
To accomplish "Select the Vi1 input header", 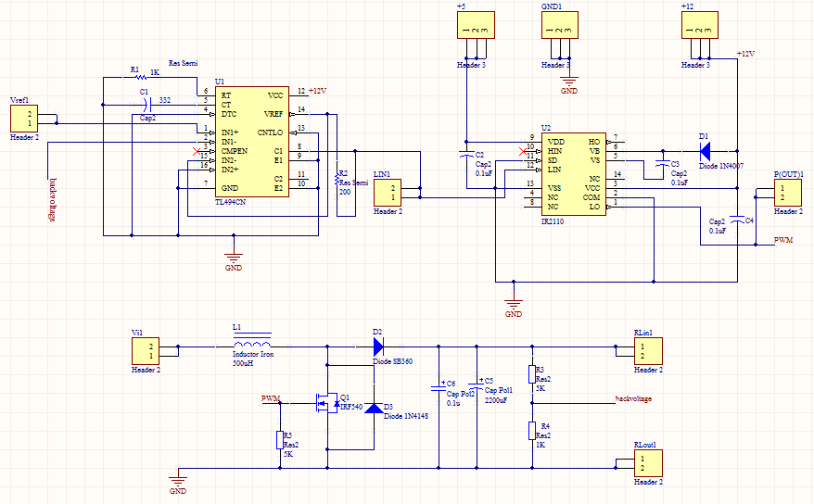I will [x=146, y=351].
